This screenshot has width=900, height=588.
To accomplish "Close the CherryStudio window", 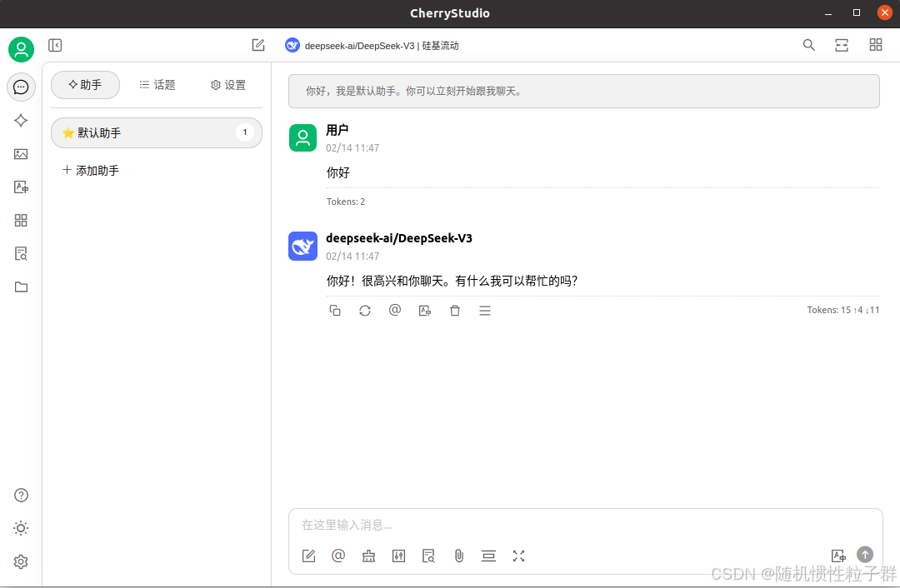I will (x=885, y=12).
